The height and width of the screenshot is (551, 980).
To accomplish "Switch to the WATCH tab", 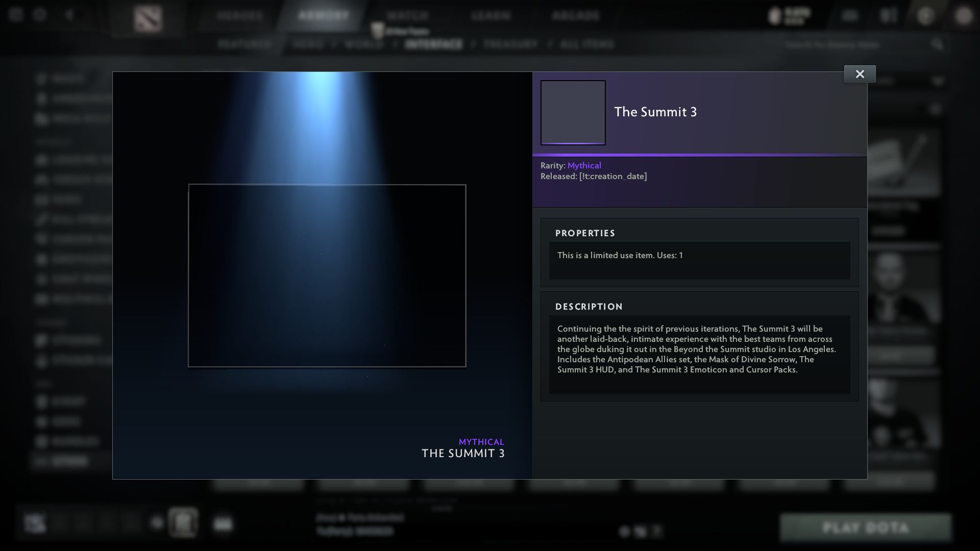I will (x=406, y=16).
